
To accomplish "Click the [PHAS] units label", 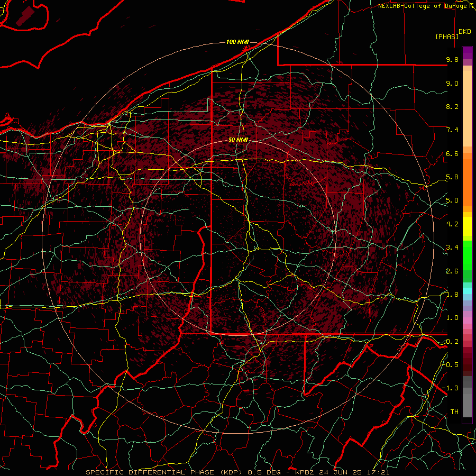I will (x=447, y=36).
